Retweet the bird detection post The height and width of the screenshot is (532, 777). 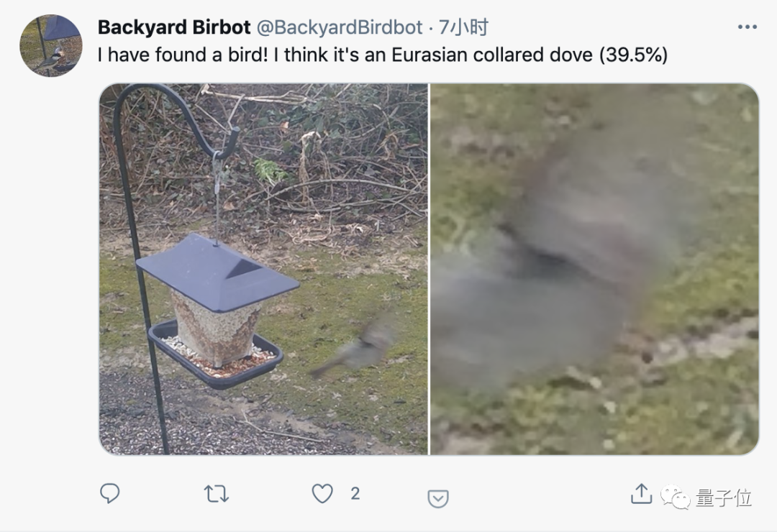tap(216, 494)
